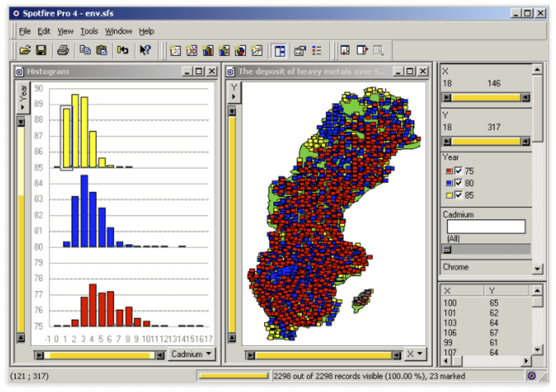Viewport: 556px width, 392px height.
Task: Create a new bar chart with sigma
Action: pyautogui.click(x=224, y=51)
